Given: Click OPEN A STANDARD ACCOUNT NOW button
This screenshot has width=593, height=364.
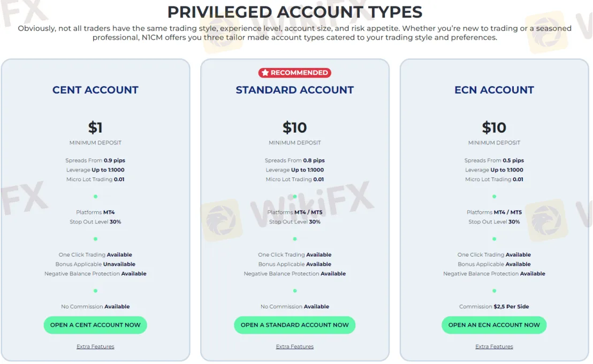Looking at the screenshot, I should tap(294, 325).
